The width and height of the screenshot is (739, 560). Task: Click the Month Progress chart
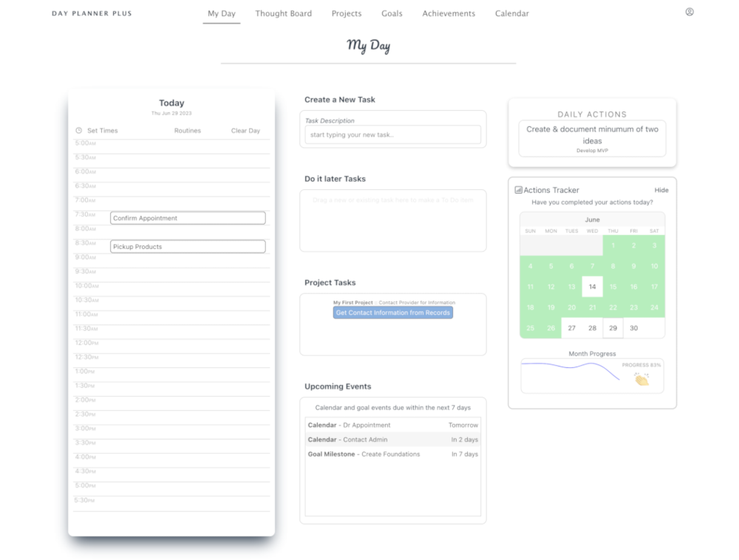(x=593, y=376)
